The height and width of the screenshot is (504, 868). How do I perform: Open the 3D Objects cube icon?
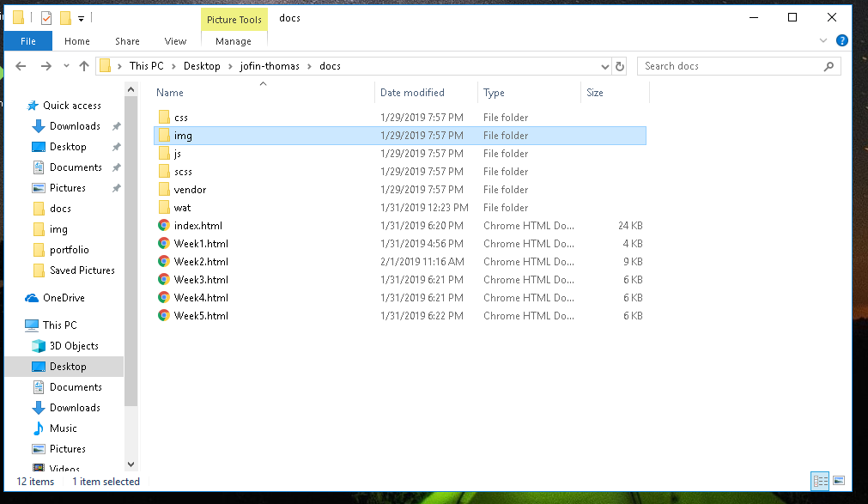point(38,346)
